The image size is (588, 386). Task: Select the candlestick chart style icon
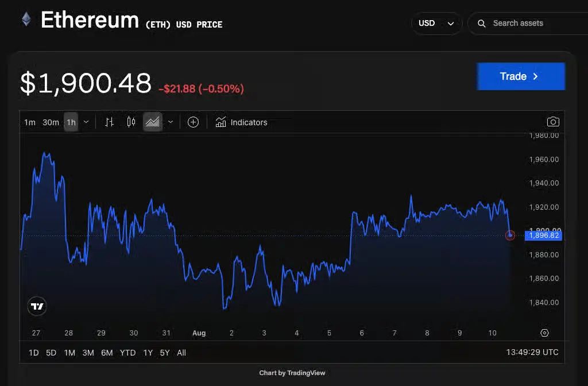pos(131,122)
